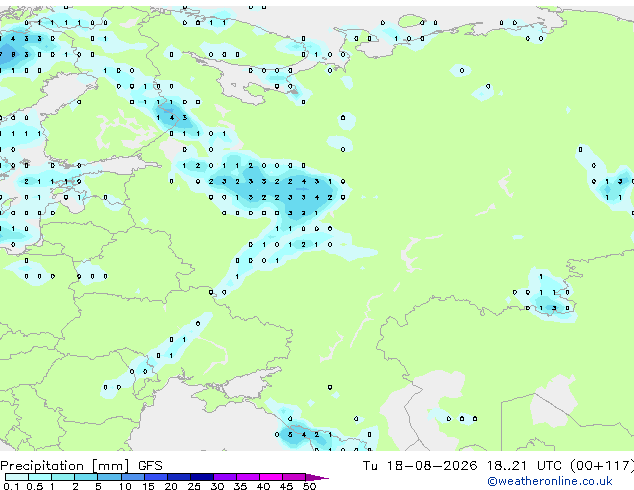Click the legend label "15"

148,486
